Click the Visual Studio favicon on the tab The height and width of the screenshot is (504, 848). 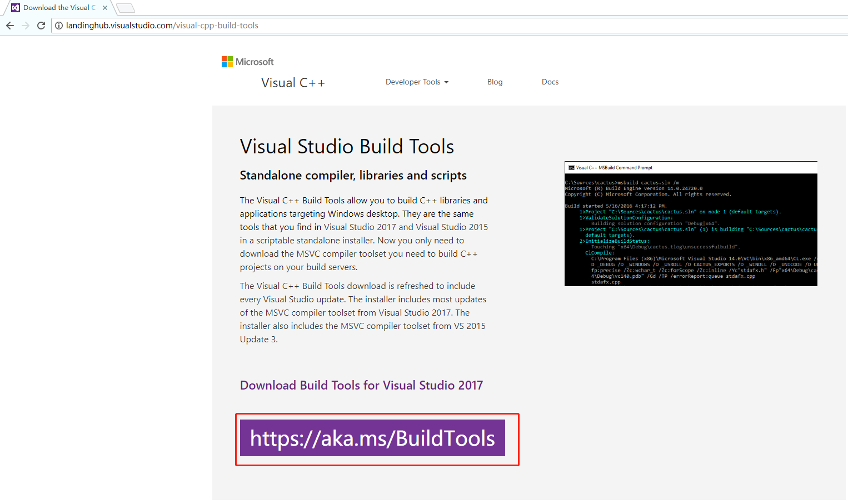point(16,8)
